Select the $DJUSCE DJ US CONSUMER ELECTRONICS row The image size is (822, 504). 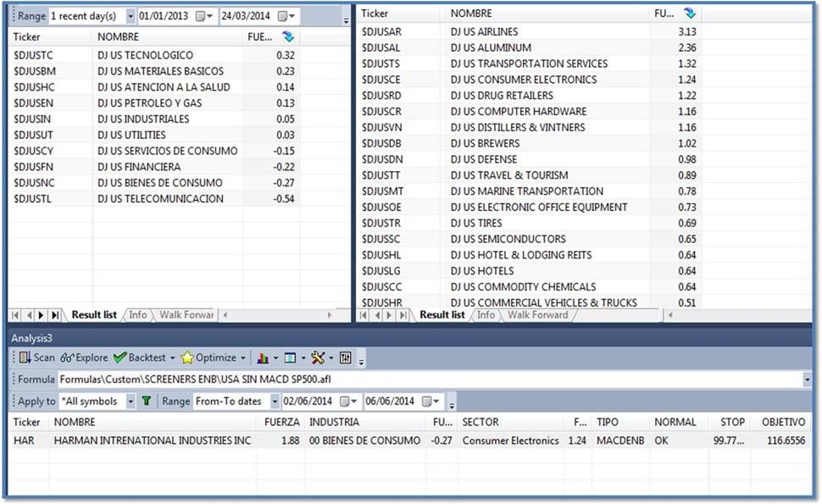[530, 80]
